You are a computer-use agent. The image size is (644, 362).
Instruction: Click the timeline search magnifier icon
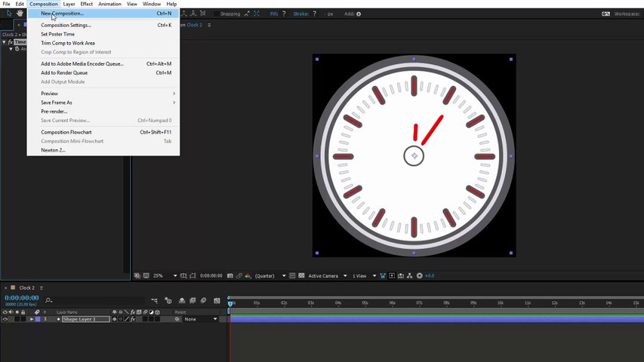(49, 301)
